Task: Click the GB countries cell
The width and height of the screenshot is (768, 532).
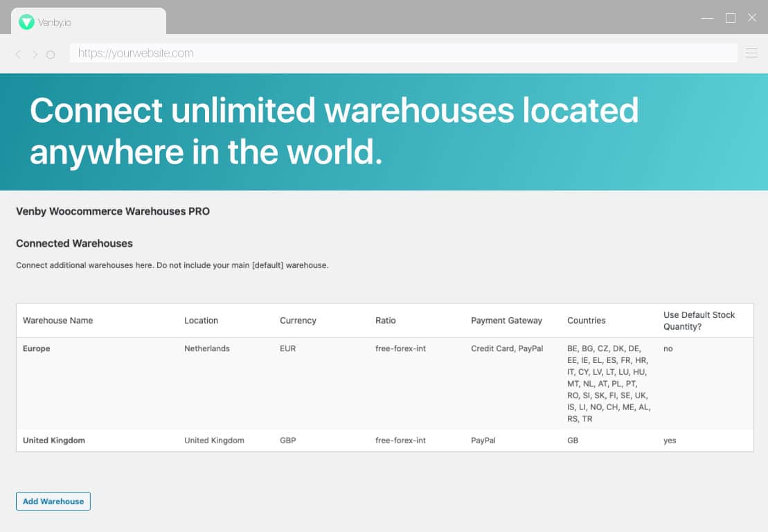Action: (573, 441)
